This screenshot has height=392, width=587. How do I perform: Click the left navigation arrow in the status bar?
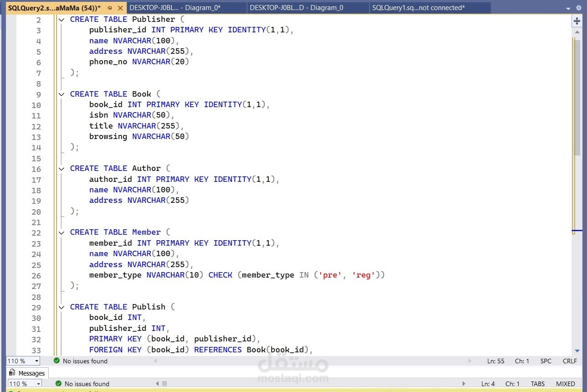click(155, 361)
